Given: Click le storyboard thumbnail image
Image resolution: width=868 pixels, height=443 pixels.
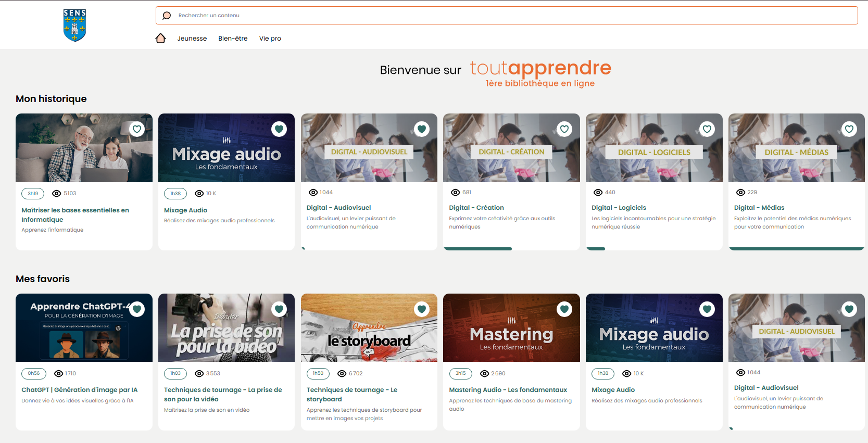Looking at the screenshot, I should click(369, 328).
